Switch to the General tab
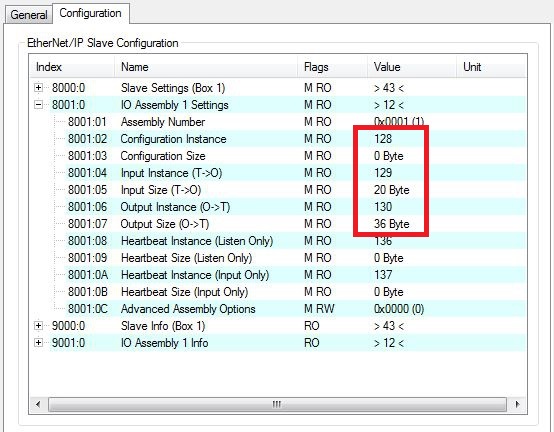Viewport: 554px width, 432px height. pos(29,15)
